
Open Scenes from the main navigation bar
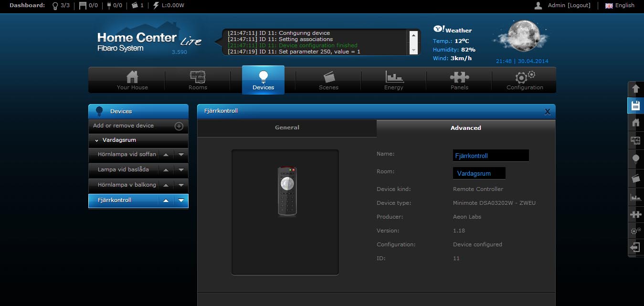click(x=328, y=80)
